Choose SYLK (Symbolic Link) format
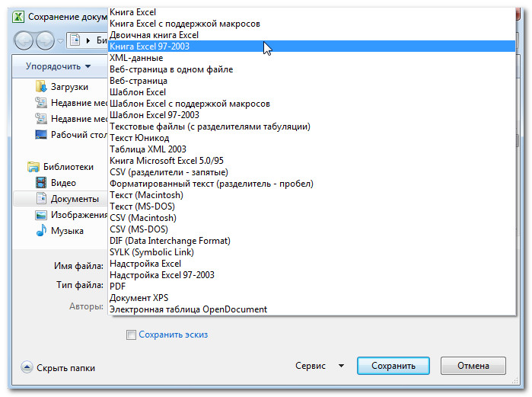This screenshot has width=532, height=397. (312, 252)
